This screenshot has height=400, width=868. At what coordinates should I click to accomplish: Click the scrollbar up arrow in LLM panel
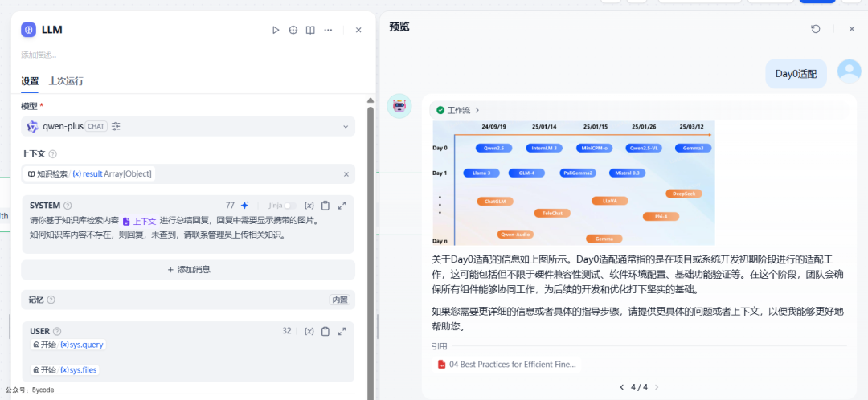click(371, 100)
